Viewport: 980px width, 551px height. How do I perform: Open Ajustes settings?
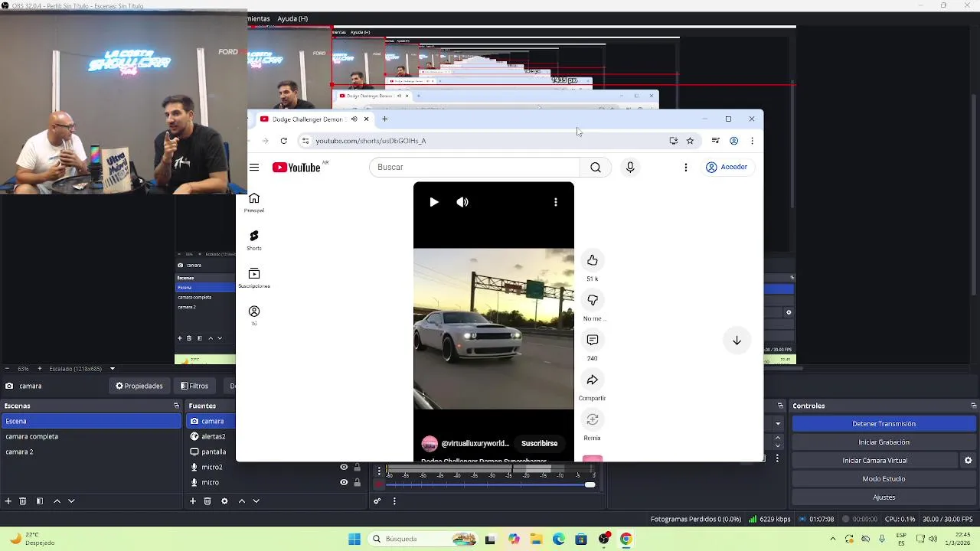[x=884, y=497]
